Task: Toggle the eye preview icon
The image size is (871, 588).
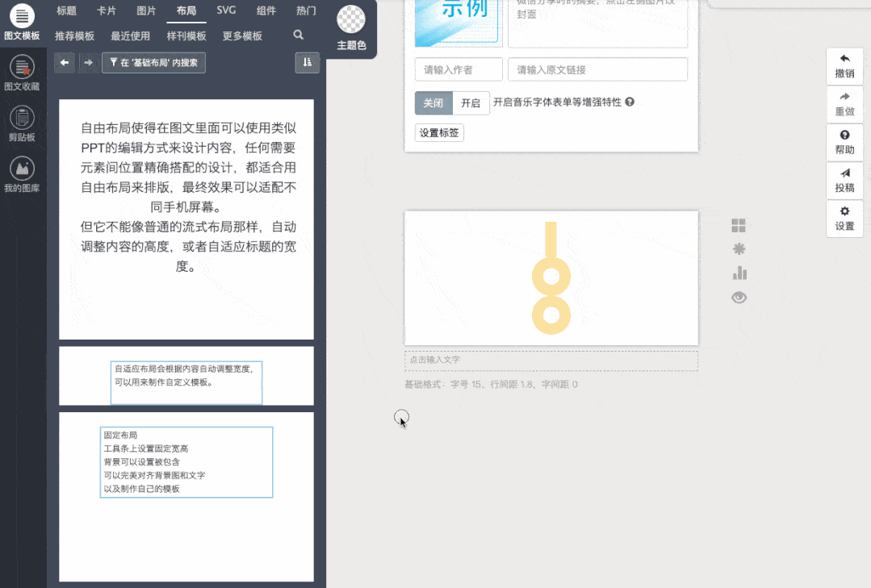Action: tap(739, 298)
